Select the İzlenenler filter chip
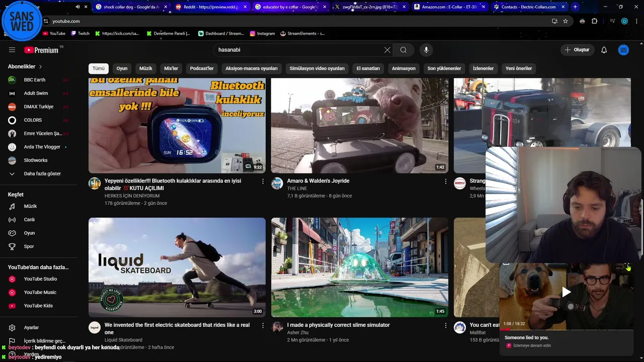Screen dimensions: 644x362 tap(484, 68)
